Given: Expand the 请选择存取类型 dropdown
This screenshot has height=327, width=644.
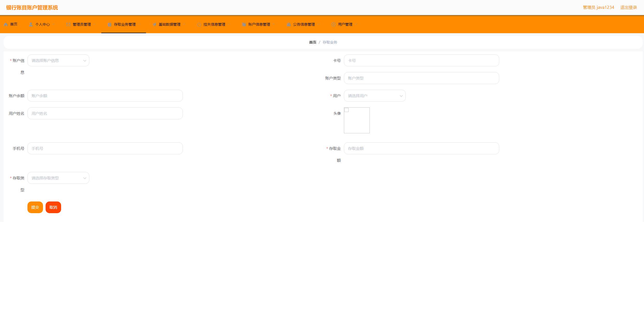Looking at the screenshot, I should click(x=58, y=178).
